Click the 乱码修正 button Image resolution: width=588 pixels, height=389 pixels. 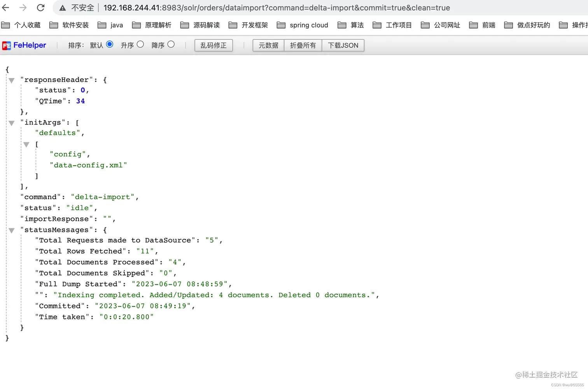point(213,46)
